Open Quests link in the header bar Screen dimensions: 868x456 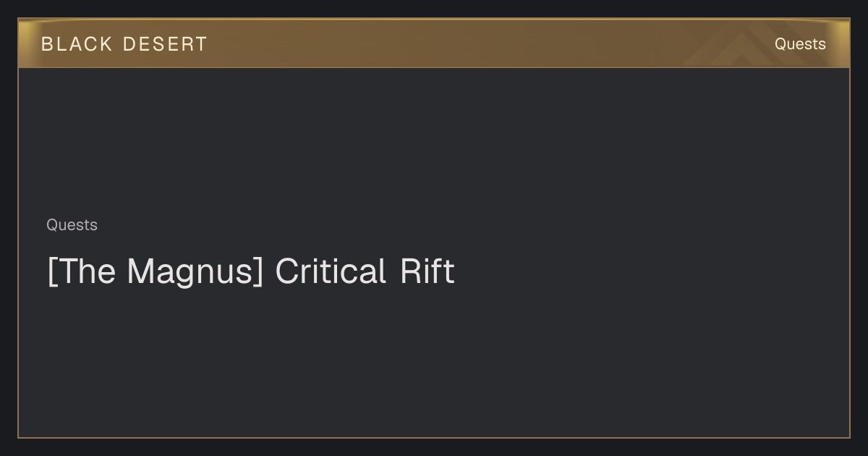point(800,44)
